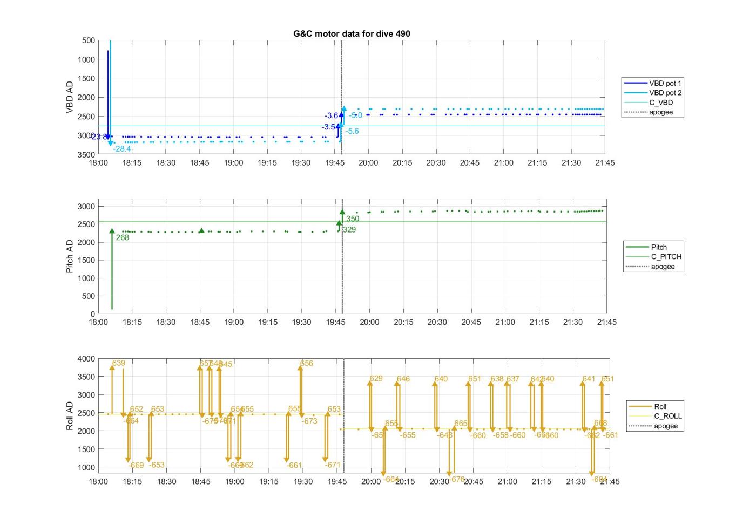Select the "C_ROLL" legend entry
The width and height of the screenshot is (756, 532).
668,416
